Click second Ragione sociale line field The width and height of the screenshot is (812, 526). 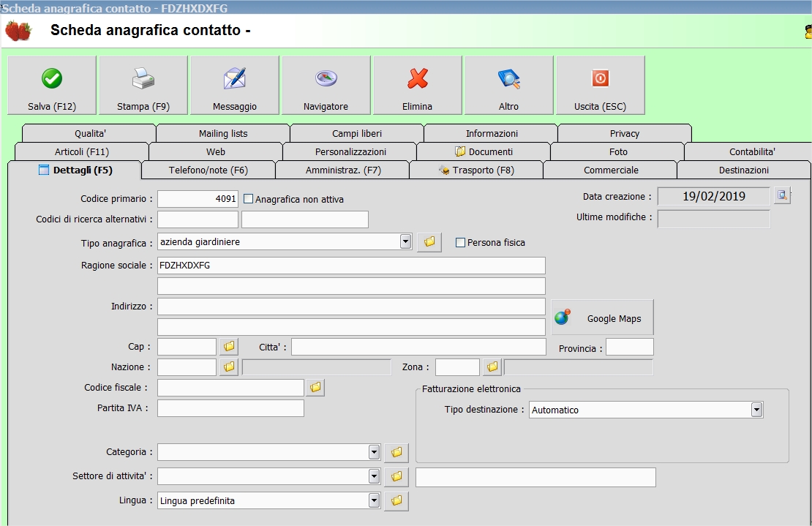351,286
